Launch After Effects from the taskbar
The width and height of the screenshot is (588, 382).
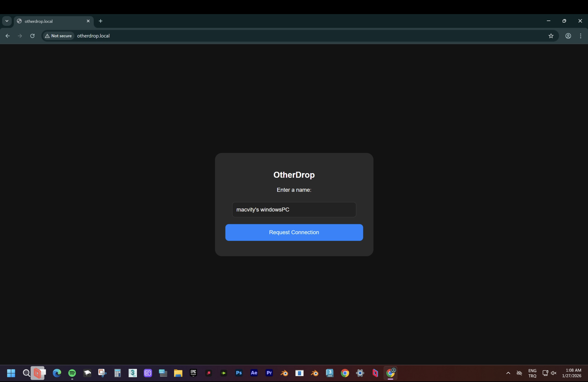click(254, 373)
